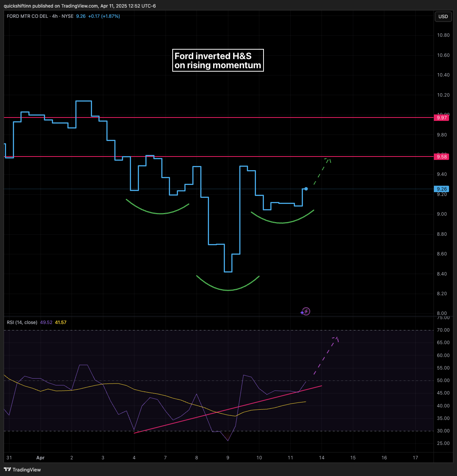Click the blue last-price dot on chart

click(306, 189)
